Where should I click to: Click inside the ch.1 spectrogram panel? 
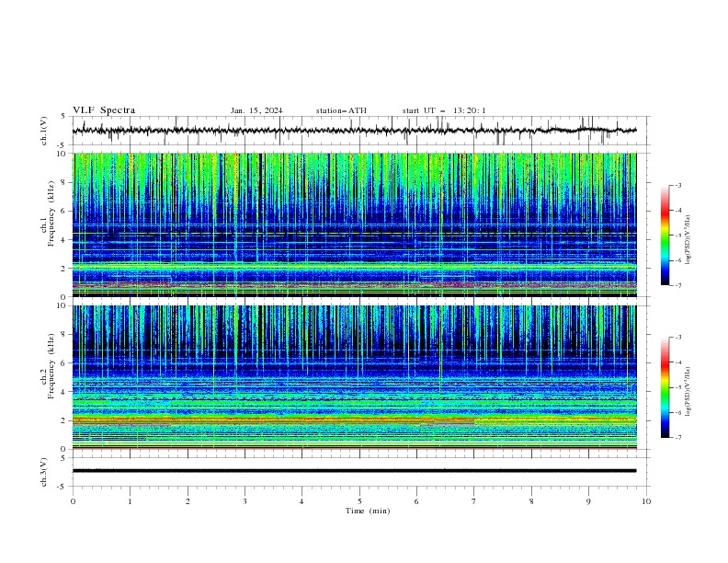pyautogui.click(x=355, y=224)
